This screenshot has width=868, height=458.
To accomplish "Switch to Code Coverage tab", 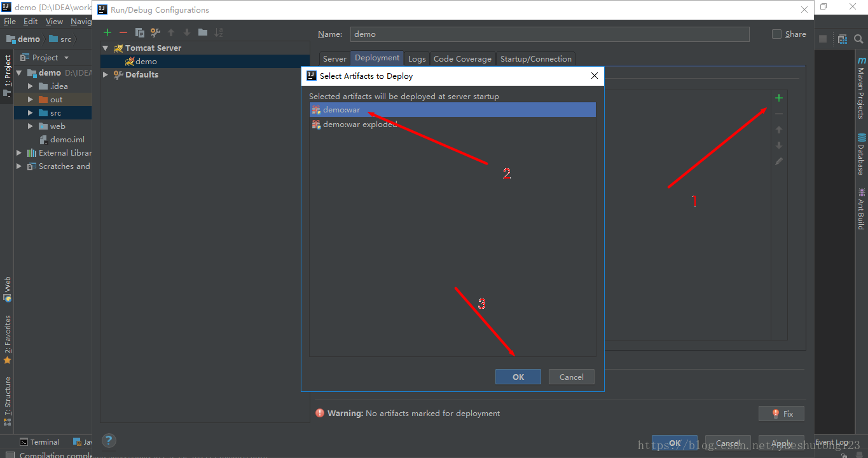I will click(x=462, y=58).
